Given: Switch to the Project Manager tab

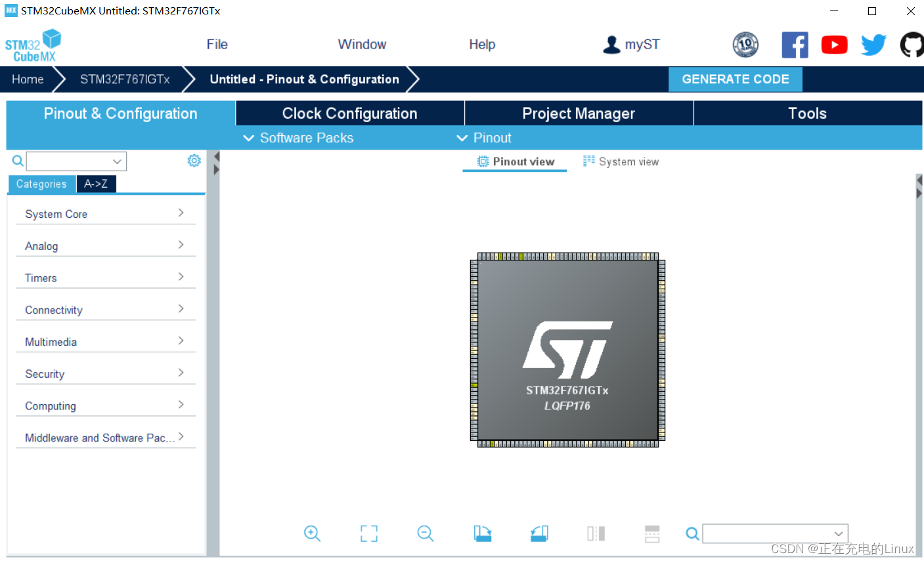Looking at the screenshot, I should click(579, 114).
